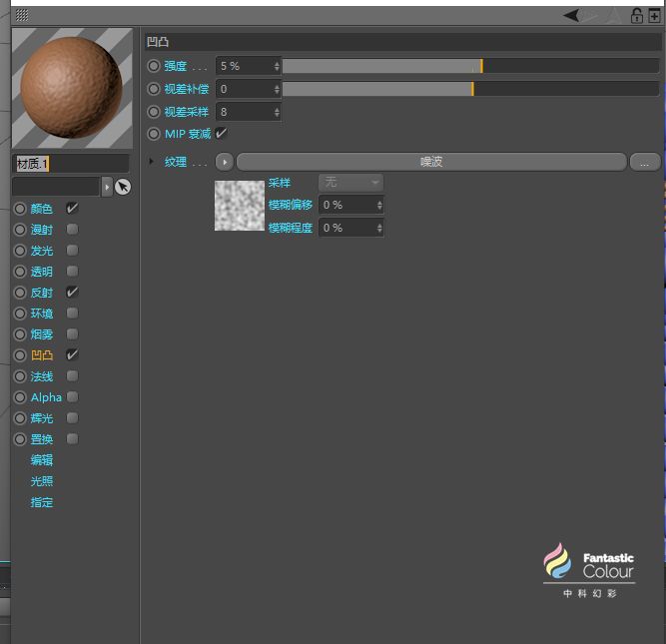Click the noise texture thumbnail preview

240,206
